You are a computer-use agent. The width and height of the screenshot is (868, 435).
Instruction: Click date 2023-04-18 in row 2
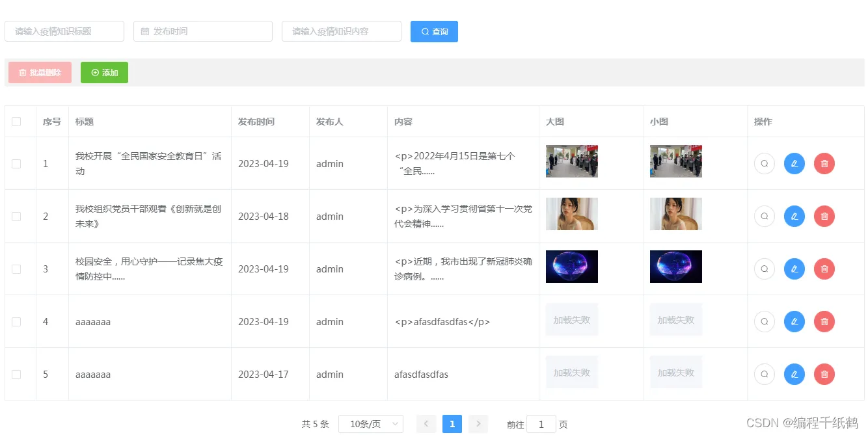pos(264,217)
